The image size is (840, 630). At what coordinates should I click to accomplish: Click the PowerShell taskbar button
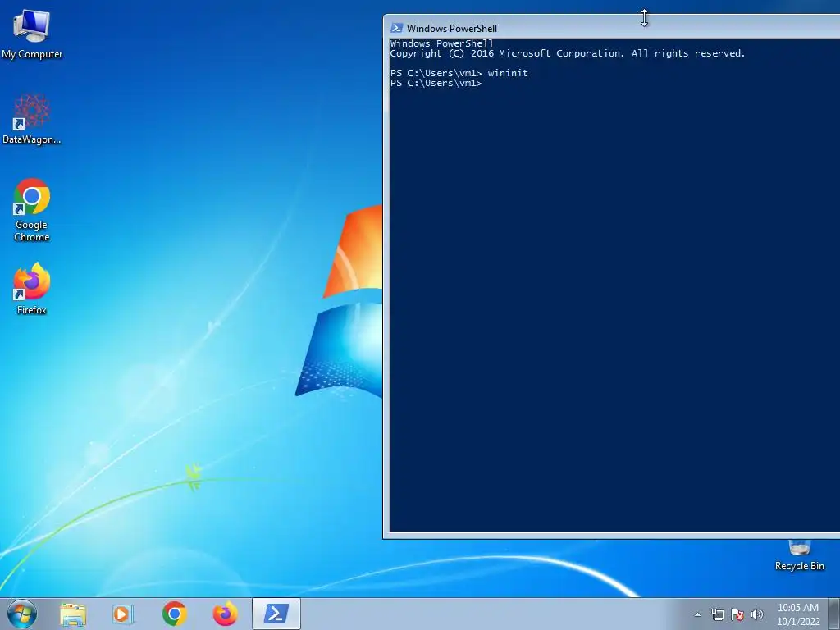pyautogui.click(x=276, y=614)
